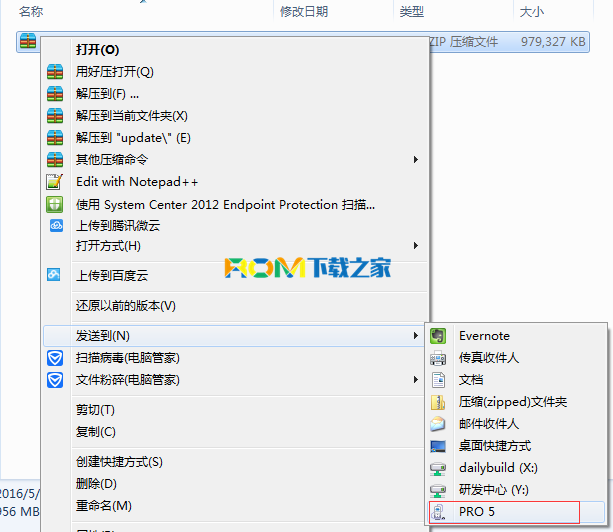Viewport: 613px width, 532px height.
Task: Select 还原以前的版本(V)
Action: pos(126,306)
